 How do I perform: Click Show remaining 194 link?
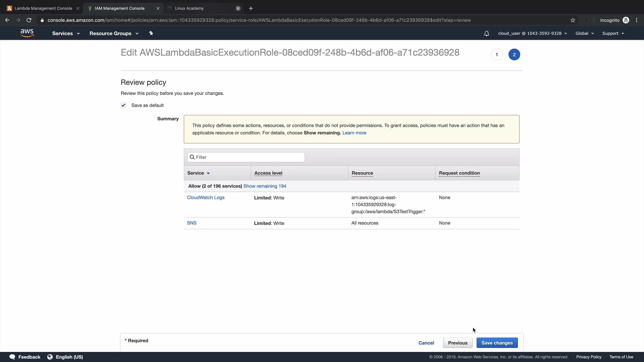[x=265, y=186]
